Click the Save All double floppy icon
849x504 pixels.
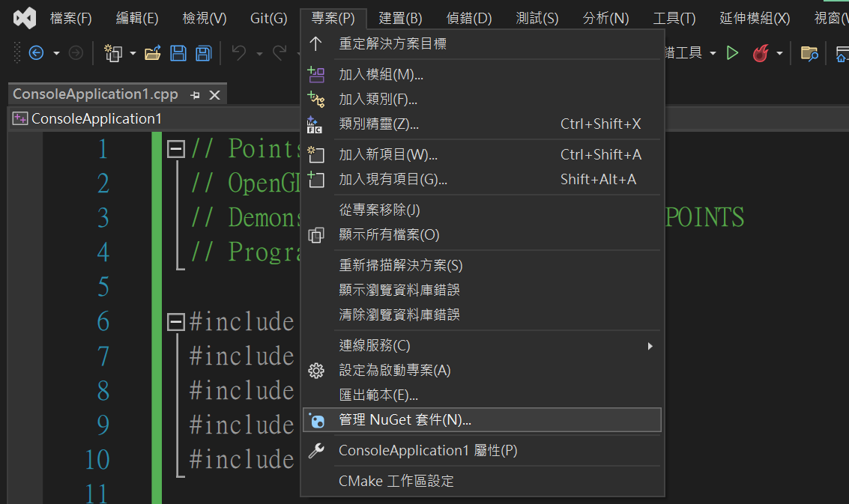203,53
